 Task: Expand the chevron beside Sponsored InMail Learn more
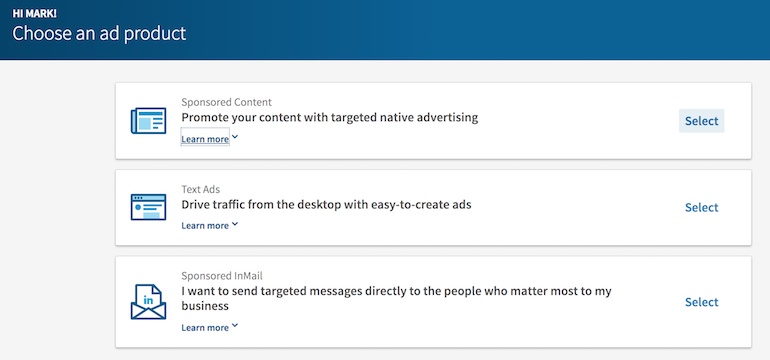pos(235,326)
